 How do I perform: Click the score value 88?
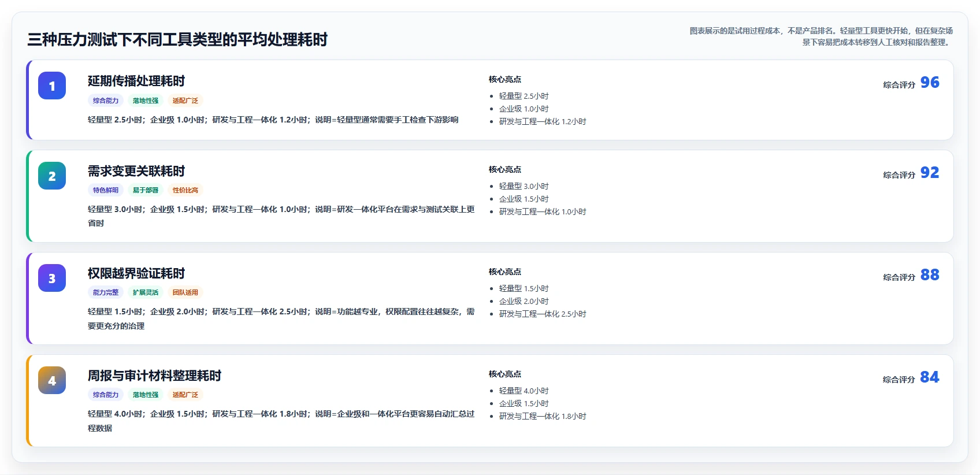coord(930,275)
